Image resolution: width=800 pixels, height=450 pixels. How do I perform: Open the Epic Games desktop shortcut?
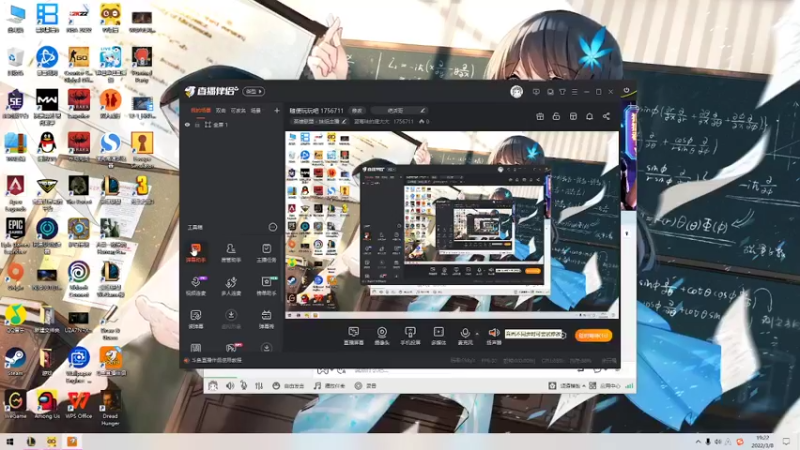pyautogui.click(x=15, y=236)
